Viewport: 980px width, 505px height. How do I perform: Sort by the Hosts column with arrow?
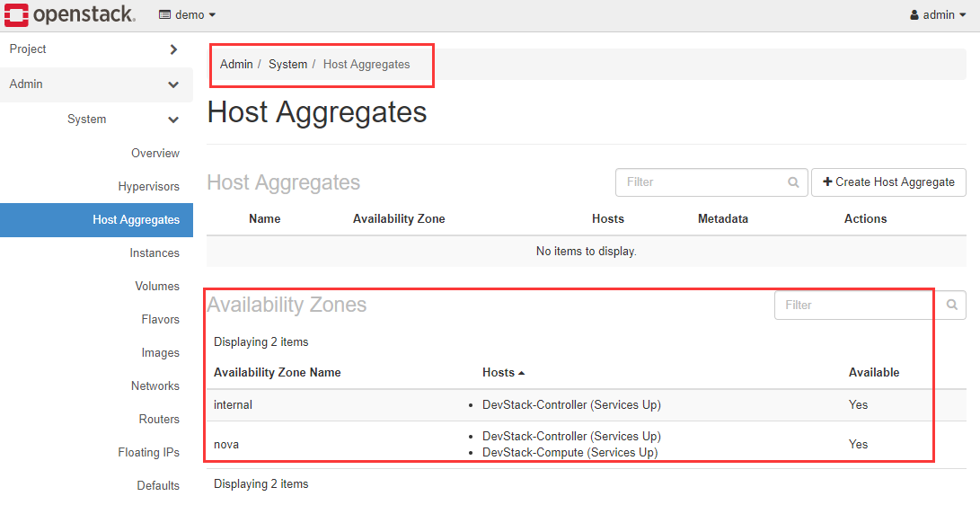point(503,373)
